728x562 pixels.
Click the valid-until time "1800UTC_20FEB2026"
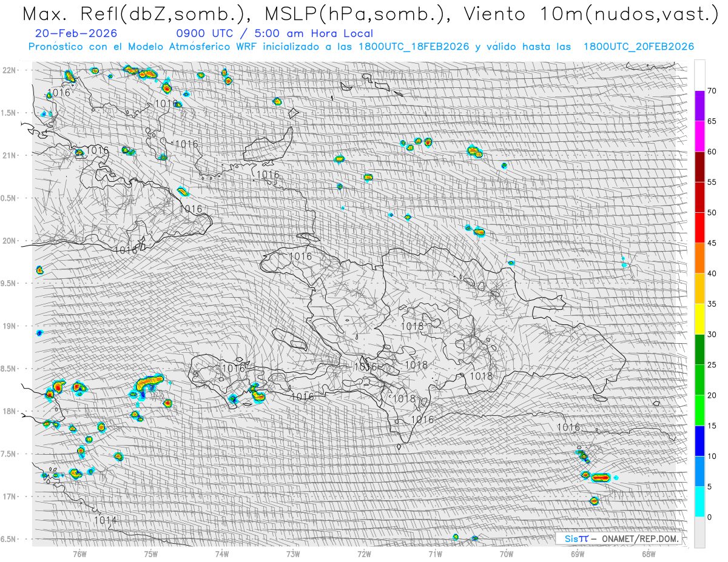tap(639, 47)
